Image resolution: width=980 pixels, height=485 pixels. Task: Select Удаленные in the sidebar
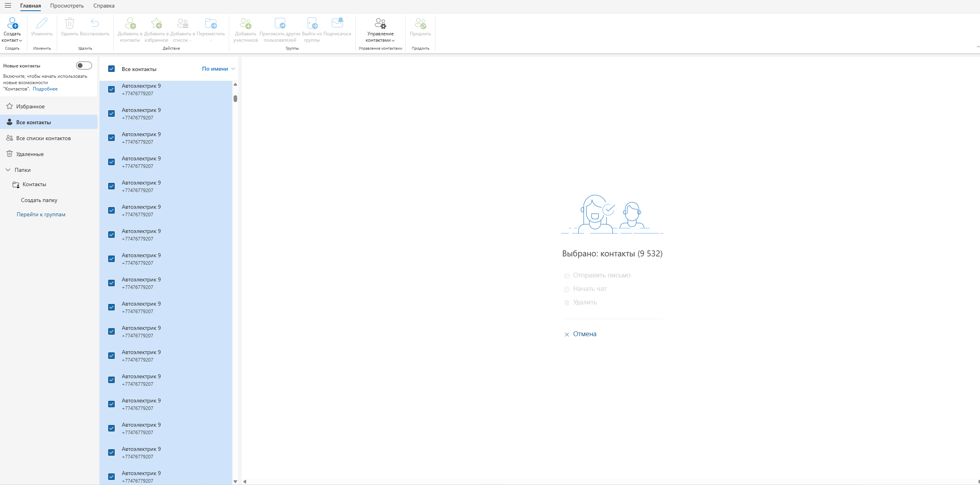pyautogui.click(x=49, y=154)
